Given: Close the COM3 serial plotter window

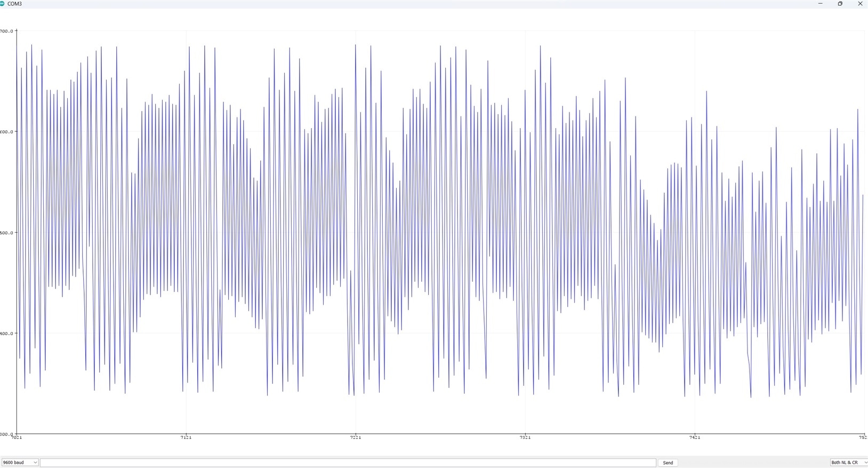Looking at the screenshot, I should click(859, 4).
